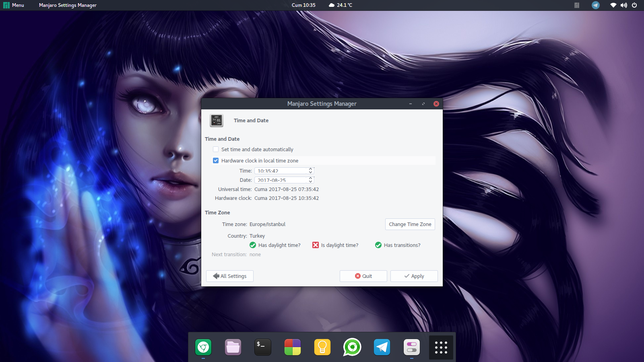Image resolution: width=644 pixels, height=362 pixels.
Task: Quit the settings manager
Action: coord(363,276)
